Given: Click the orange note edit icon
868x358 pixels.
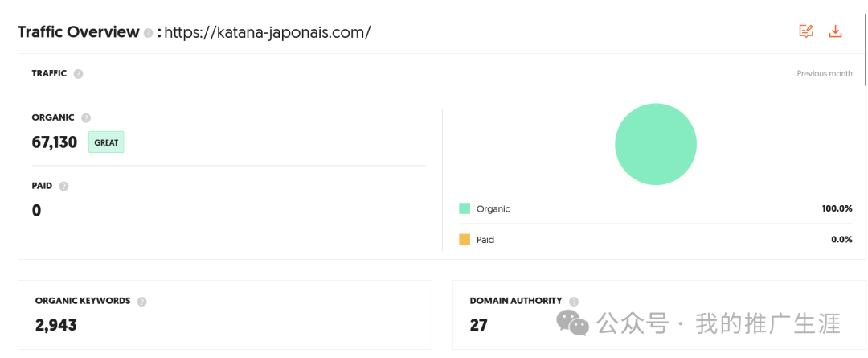Looking at the screenshot, I should [x=806, y=31].
